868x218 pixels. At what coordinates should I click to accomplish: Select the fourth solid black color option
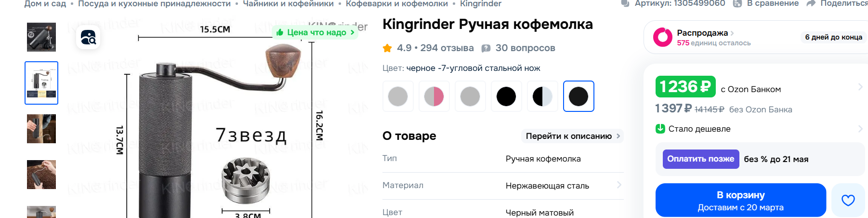[506, 96]
